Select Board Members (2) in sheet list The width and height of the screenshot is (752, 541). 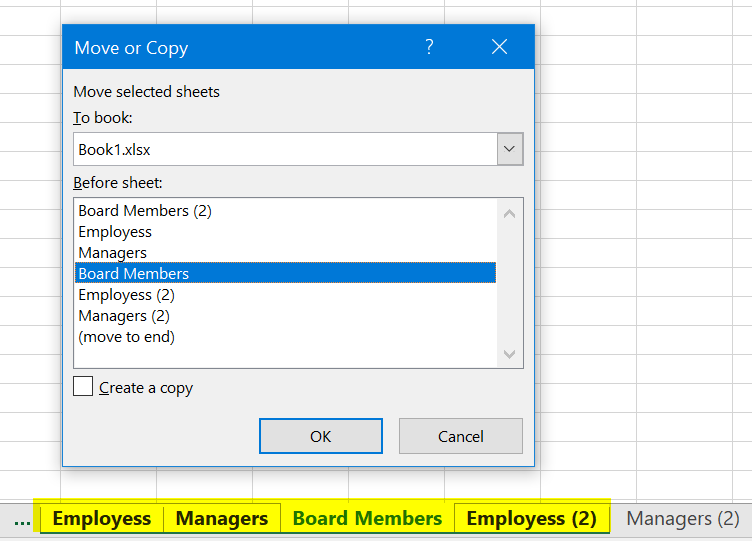pos(145,211)
